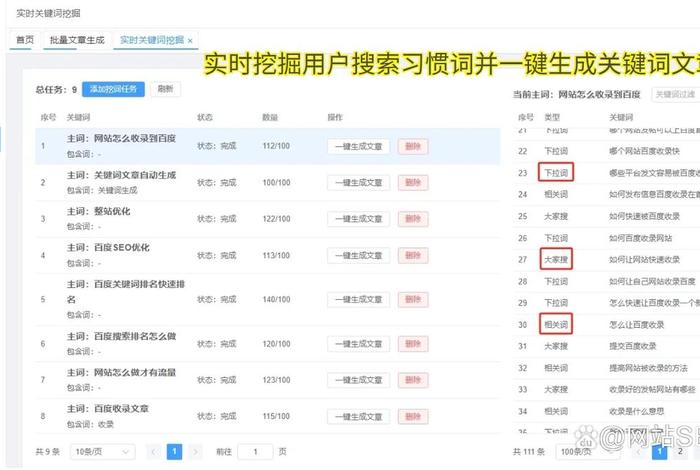
Task: Open the 100条/页 page size dropdown
Action: (x=587, y=452)
